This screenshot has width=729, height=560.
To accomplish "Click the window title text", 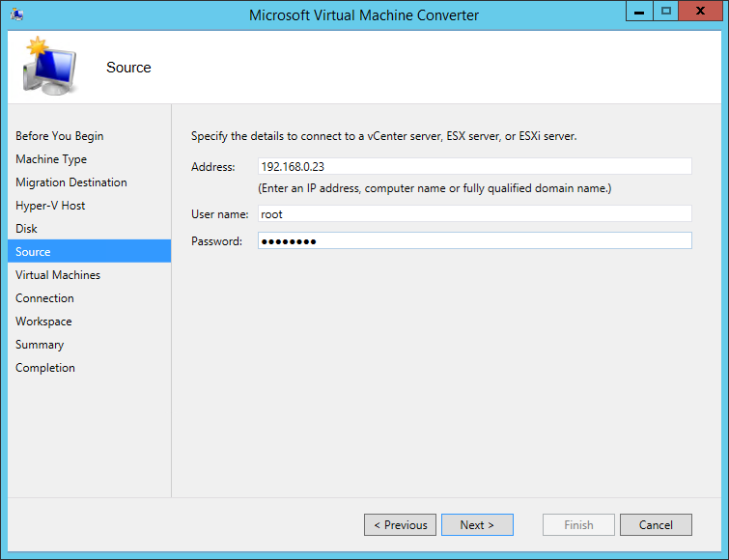I will (x=364, y=15).
